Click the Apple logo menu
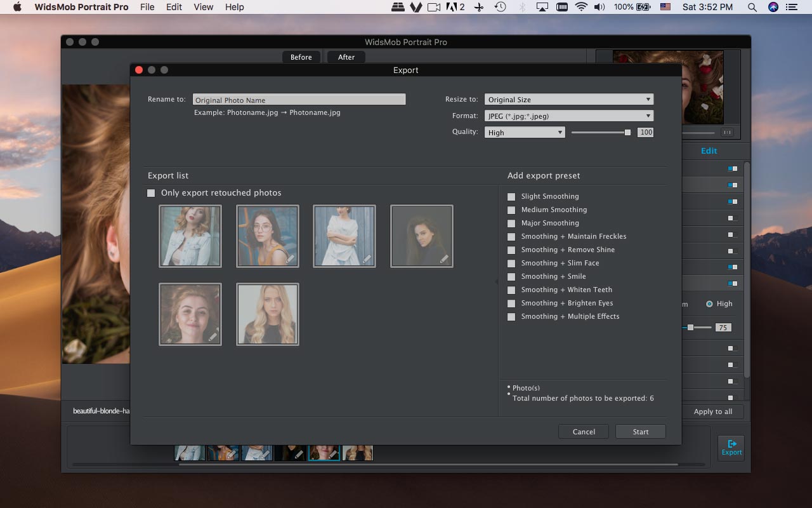The width and height of the screenshot is (812, 508). (17, 7)
